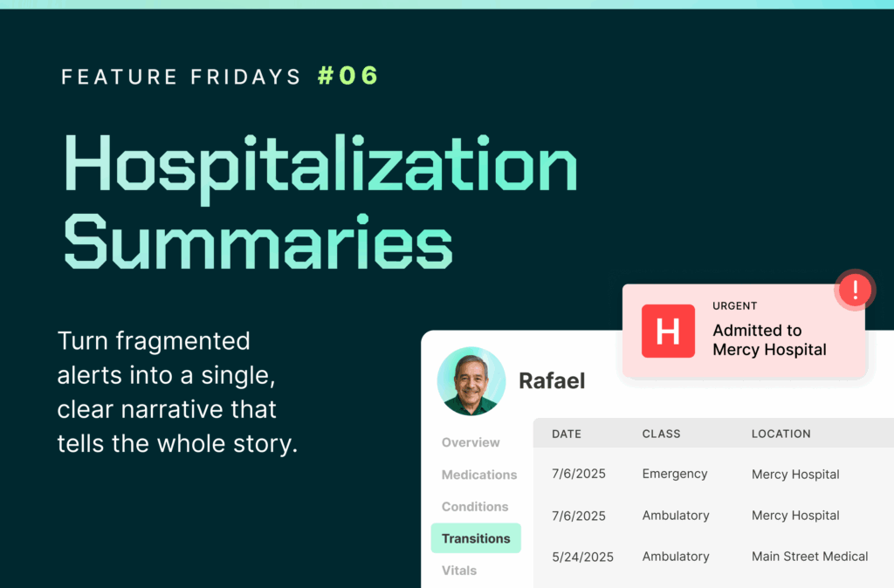The height and width of the screenshot is (588, 894).
Task: Open the Vitals tab
Action: 459,571
